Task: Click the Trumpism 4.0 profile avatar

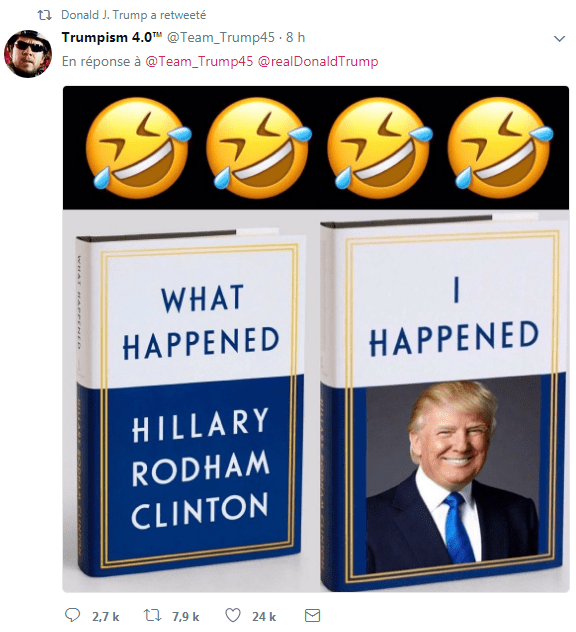Action: 28,53
